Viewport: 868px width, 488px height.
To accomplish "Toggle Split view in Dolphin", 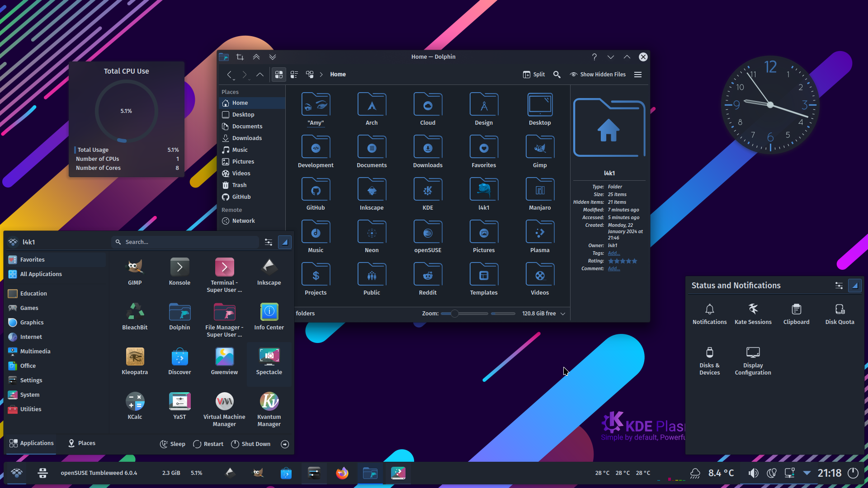I will coord(534,75).
